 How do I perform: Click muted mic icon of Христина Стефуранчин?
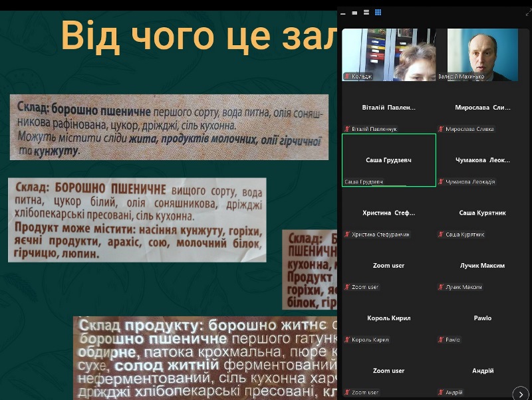346,235
